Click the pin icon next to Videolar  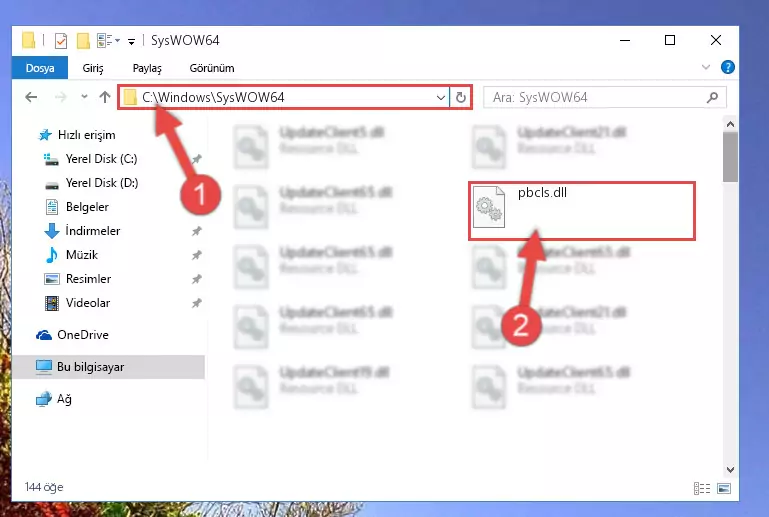tap(197, 303)
